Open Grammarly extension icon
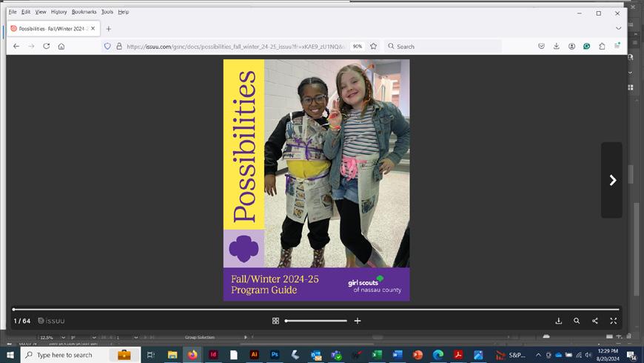This screenshot has height=363, width=644. point(586,46)
